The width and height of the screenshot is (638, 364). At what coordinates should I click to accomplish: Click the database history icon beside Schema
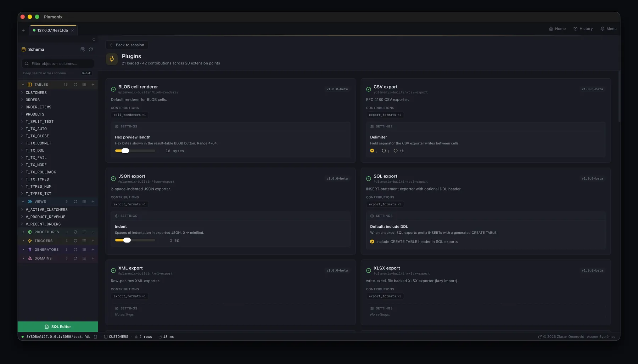click(x=83, y=50)
